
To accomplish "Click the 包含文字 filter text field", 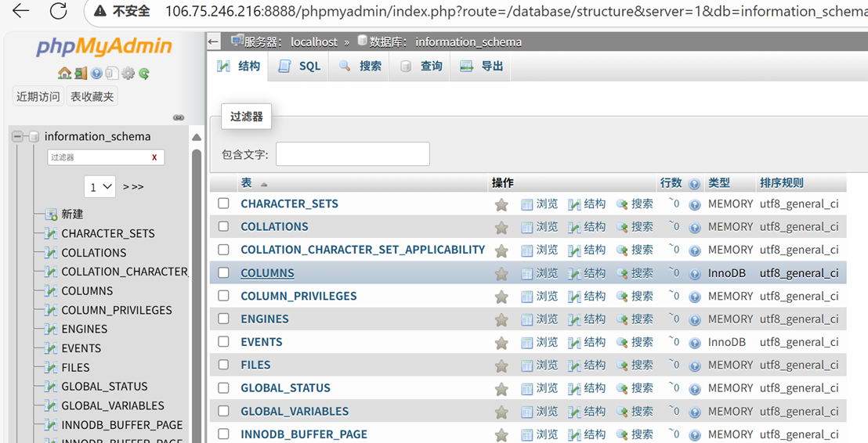I will tap(353, 154).
